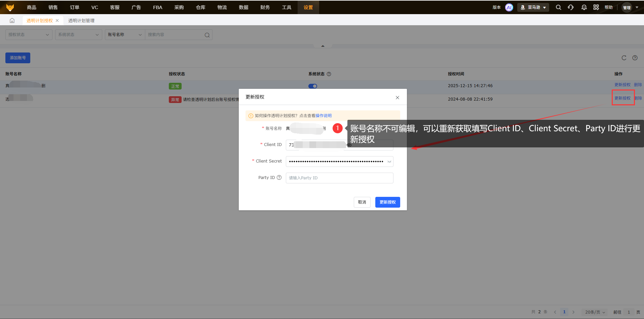This screenshot has height=319, width=644.
Task: Open the 工具 menu
Action: coord(287,7)
